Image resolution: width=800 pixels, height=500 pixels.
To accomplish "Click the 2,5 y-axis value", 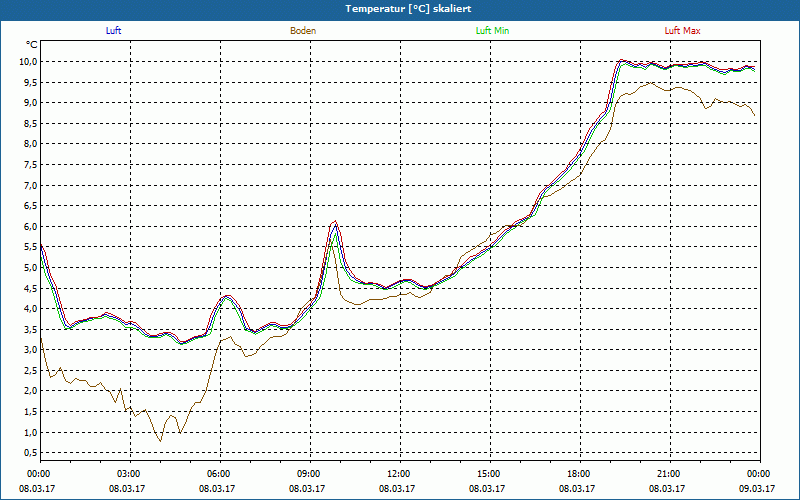I will 31,370.
